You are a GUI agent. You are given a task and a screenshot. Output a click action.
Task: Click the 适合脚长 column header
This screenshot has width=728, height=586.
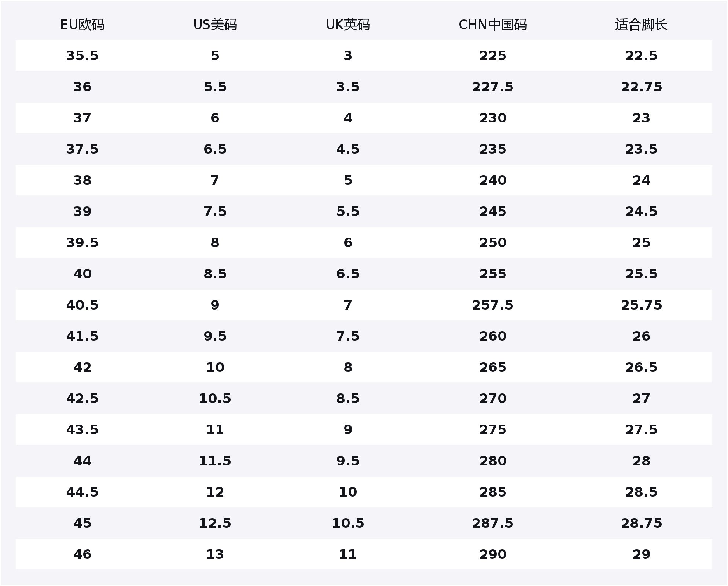pos(641,25)
